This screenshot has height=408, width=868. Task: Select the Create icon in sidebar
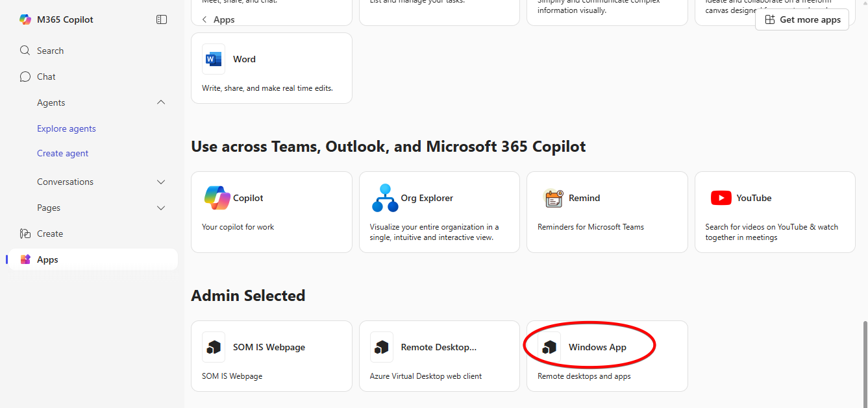coord(25,234)
